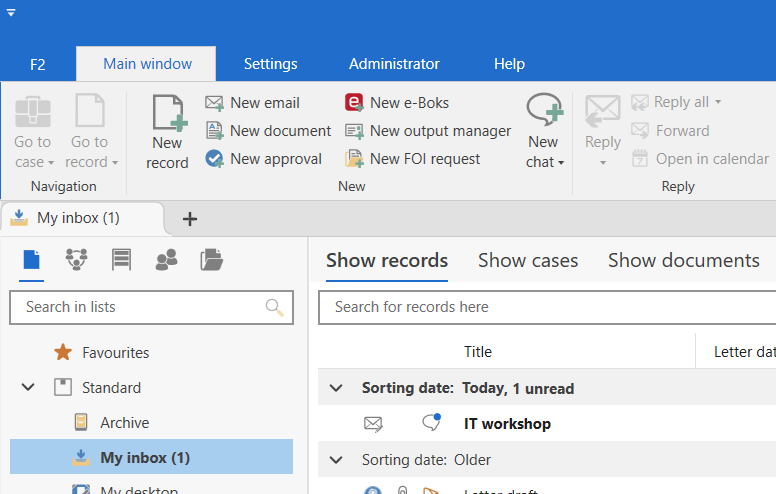776x494 pixels.
Task: Open the org units icon in the sidebar
Action: [76, 259]
